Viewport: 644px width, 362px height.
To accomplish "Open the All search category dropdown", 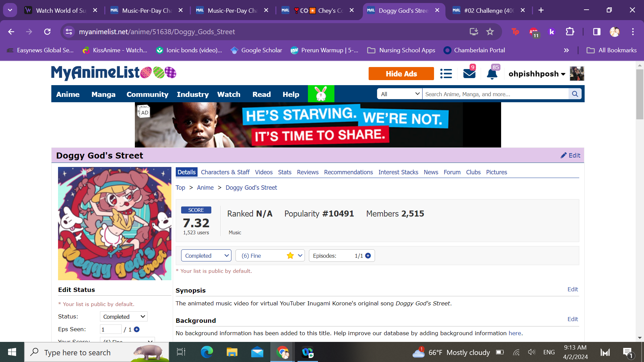I will (399, 94).
